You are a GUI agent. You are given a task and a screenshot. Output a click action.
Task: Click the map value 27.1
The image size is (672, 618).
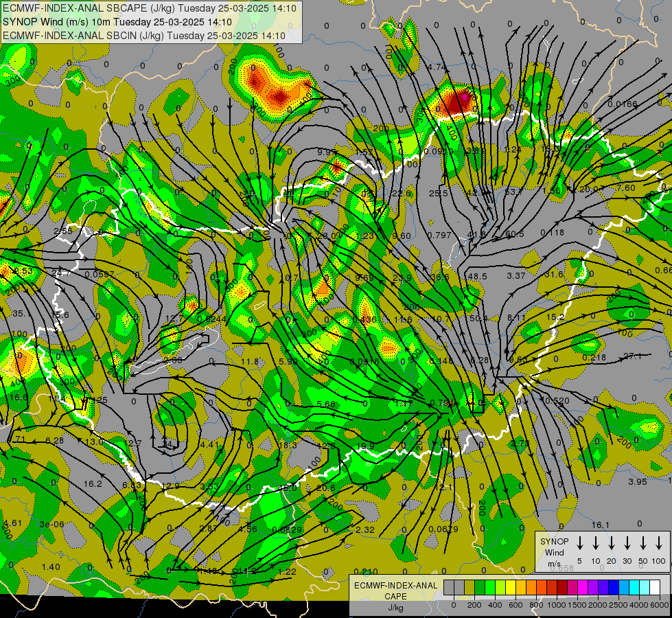tap(633, 356)
